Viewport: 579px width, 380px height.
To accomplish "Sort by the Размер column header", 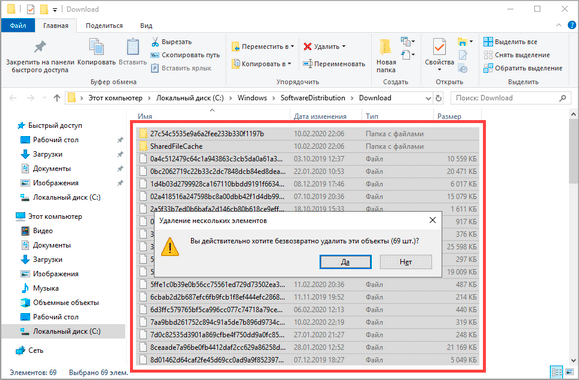I will coord(449,116).
